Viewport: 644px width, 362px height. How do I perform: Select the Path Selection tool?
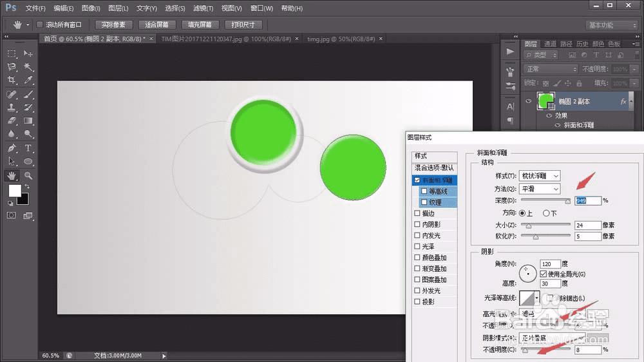point(12,161)
